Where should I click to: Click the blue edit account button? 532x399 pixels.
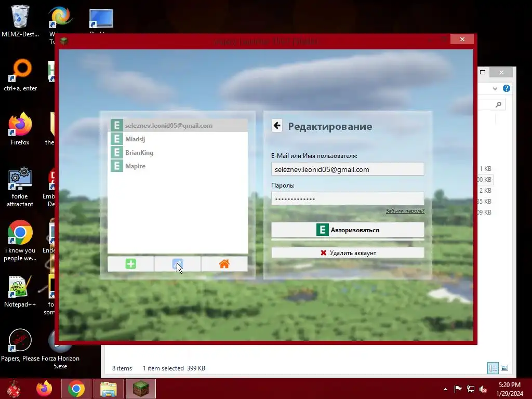pyautogui.click(x=178, y=264)
